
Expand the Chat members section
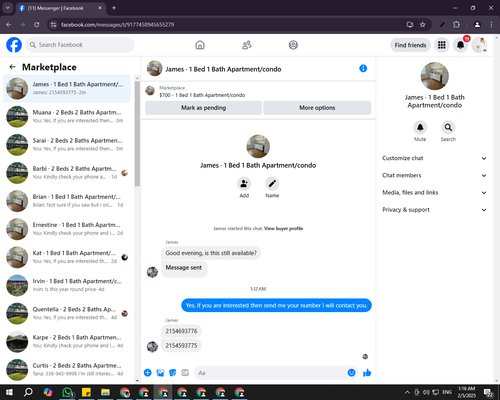pyautogui.click(x=434, y=175)
